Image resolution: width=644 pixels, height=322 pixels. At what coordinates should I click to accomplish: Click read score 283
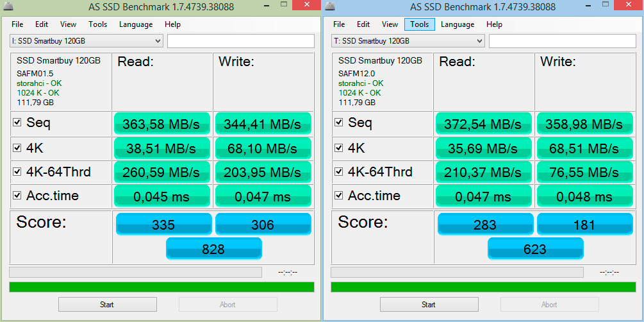(x=486, y=224)
